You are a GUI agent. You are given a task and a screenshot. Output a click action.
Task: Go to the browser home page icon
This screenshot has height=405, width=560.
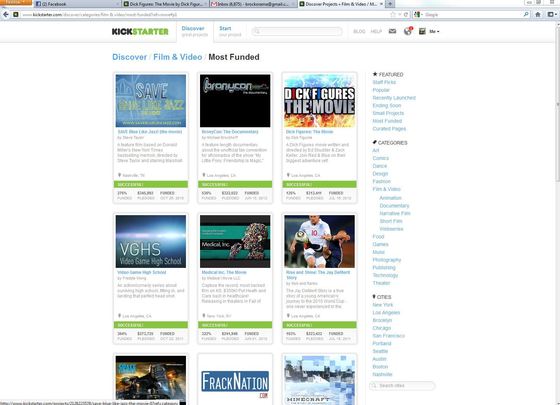click(538, 15)
